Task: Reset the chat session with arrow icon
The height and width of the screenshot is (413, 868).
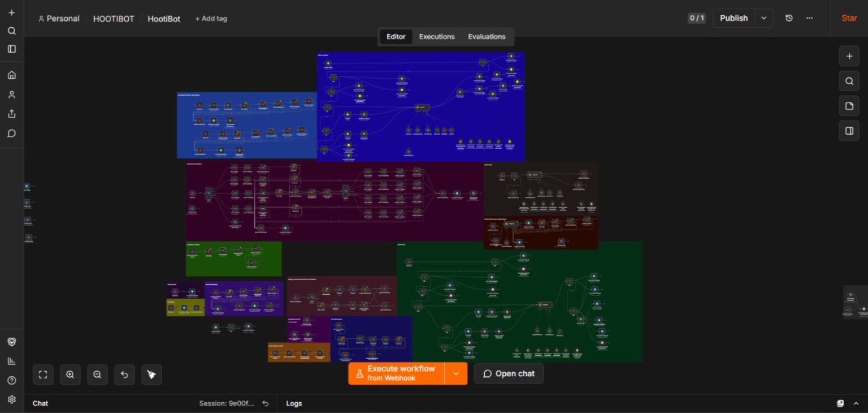Action: [x=266, y=403]
